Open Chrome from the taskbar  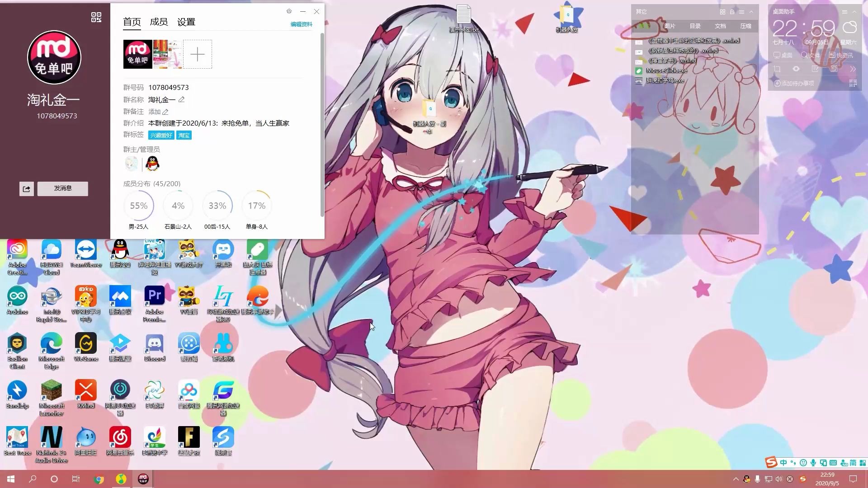99,479
